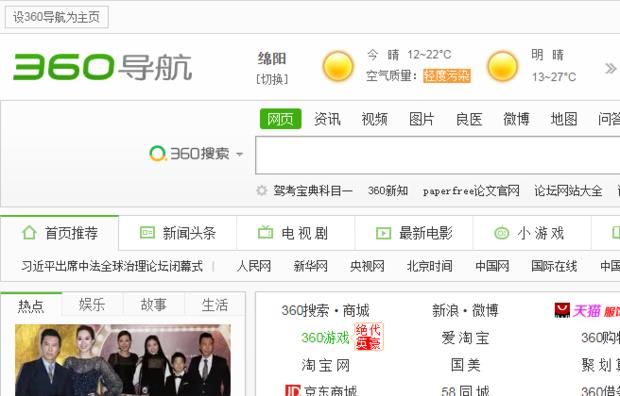This screenshot has width=620, height=396.
Task: Select the 地图 search tab
Action: (564, 119)
